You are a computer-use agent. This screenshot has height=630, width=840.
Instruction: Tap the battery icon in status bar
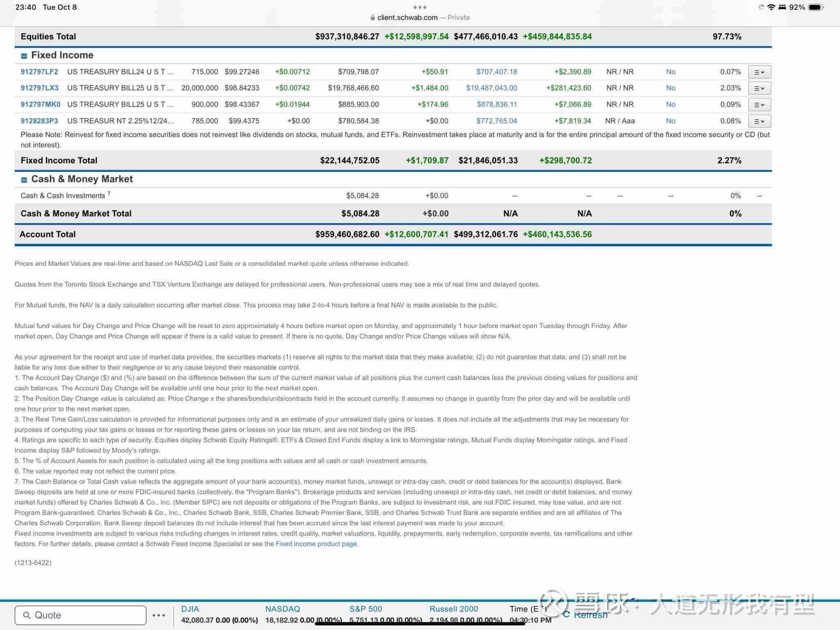816,7
